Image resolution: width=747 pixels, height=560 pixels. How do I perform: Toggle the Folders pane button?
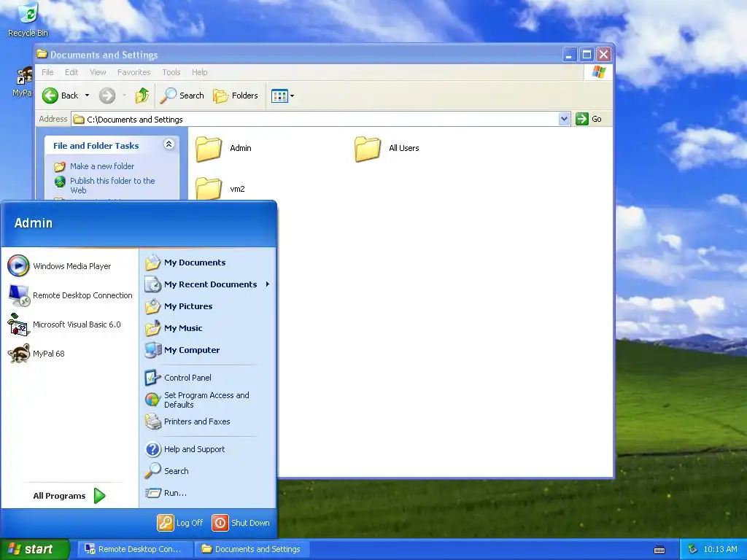(x=236, y=96)
